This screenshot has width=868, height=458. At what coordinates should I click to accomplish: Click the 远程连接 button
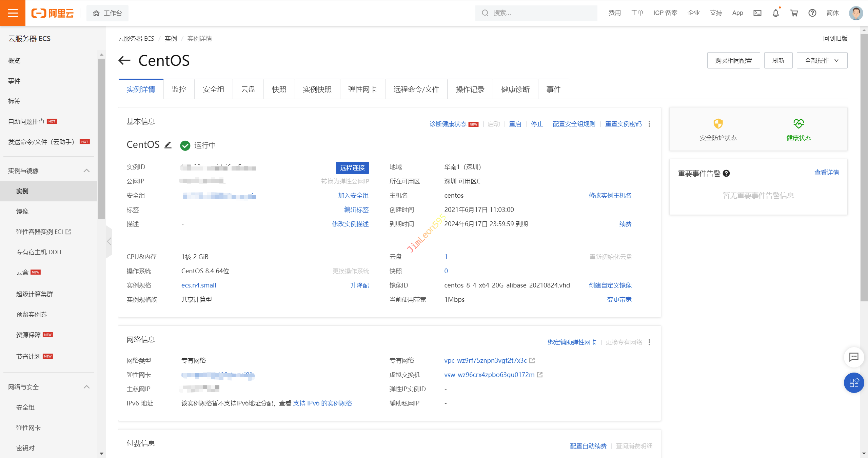click(x=352, y=167)
